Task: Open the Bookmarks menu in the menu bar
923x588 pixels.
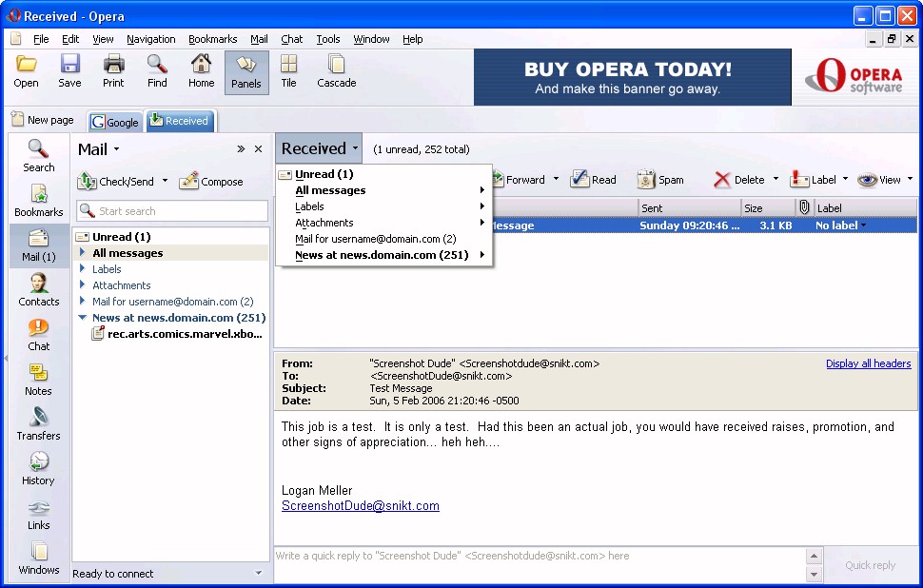Action: point(212,39)
